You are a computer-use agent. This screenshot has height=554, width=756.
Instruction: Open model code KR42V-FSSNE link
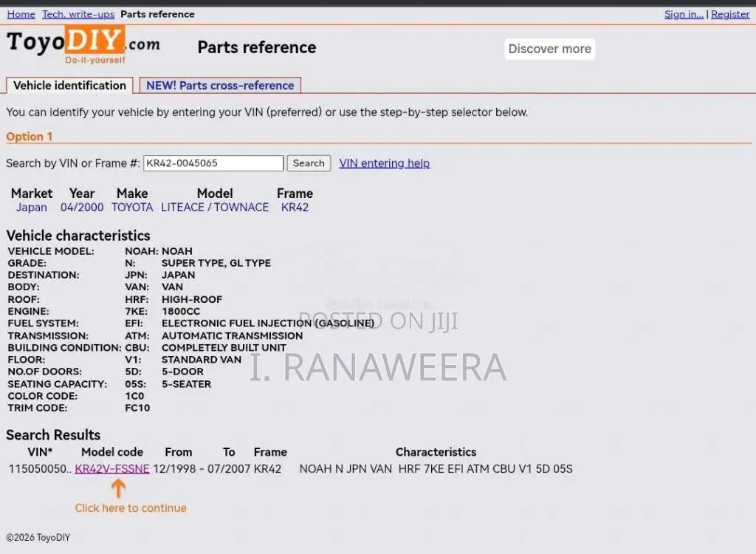[112, 468]
